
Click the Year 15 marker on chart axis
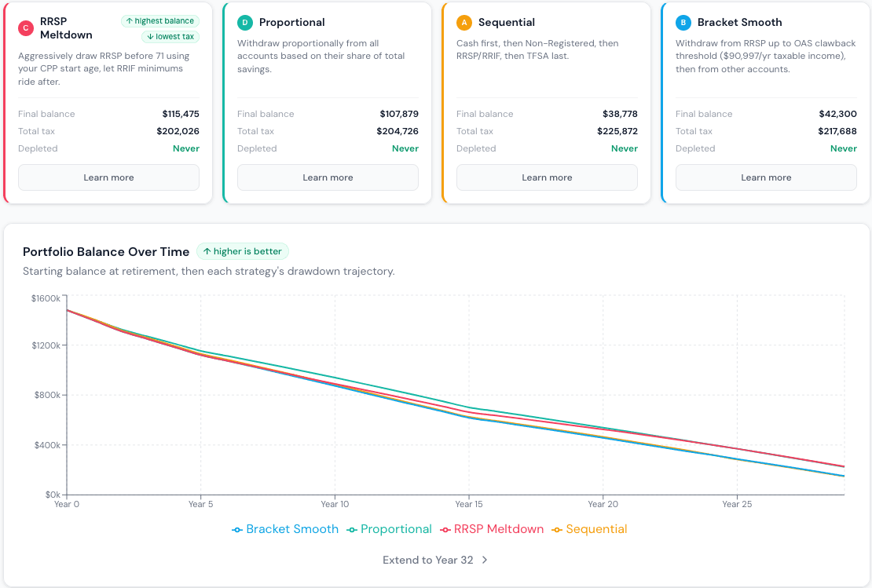pos(469,504)
